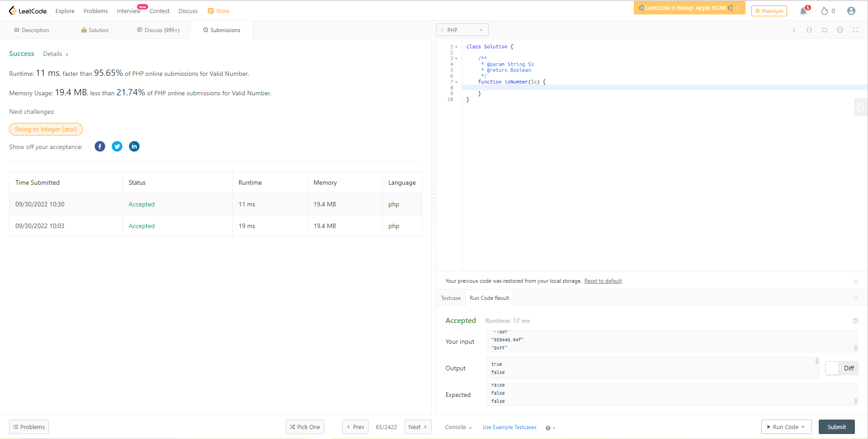Open the editor info icon
The image size is (868, 439).
(x=794, y=30)
